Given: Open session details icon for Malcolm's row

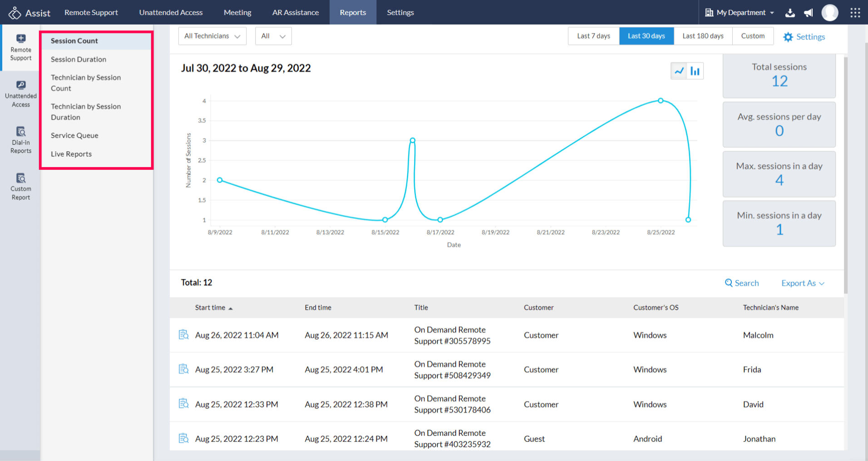Looking at the screenshot, I should point(183,335).
